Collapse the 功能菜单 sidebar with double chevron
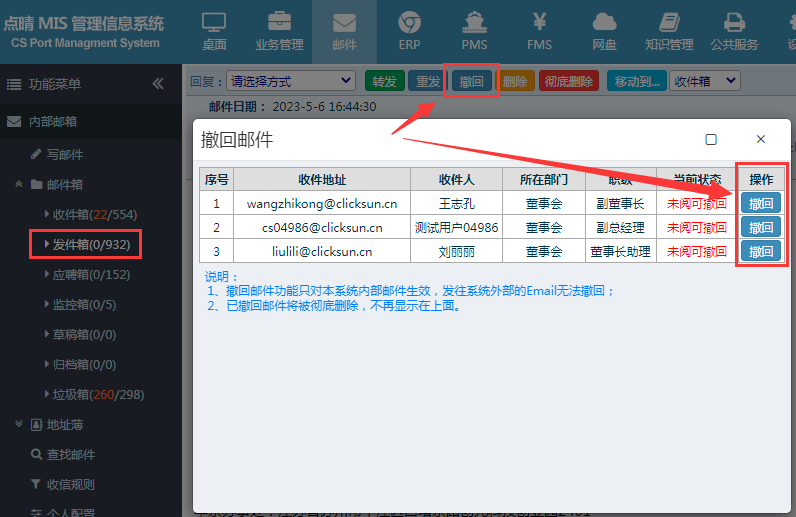 pyautogui.click(x=158, y=84)
